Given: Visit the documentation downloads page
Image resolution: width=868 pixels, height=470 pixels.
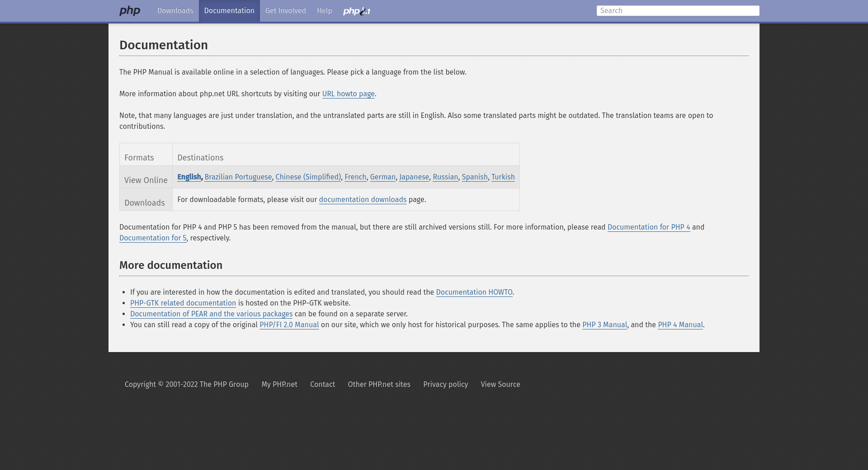Looking at the screenshot, I should [363, 200].
